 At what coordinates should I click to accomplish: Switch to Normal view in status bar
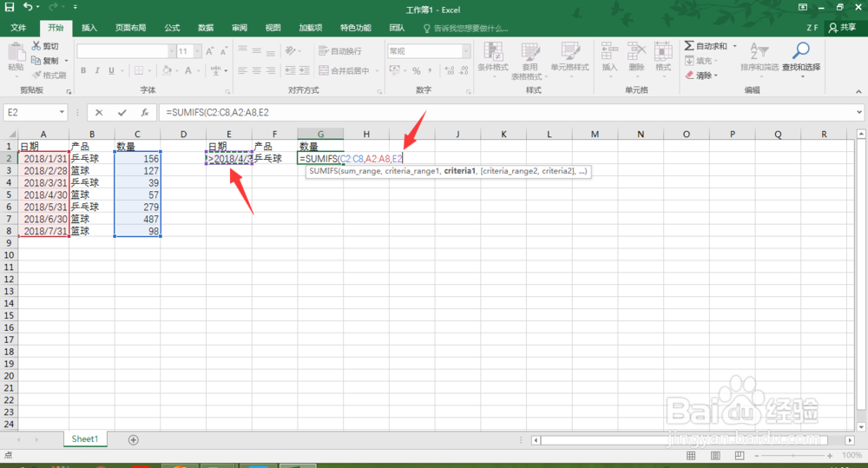coord(691,455)
